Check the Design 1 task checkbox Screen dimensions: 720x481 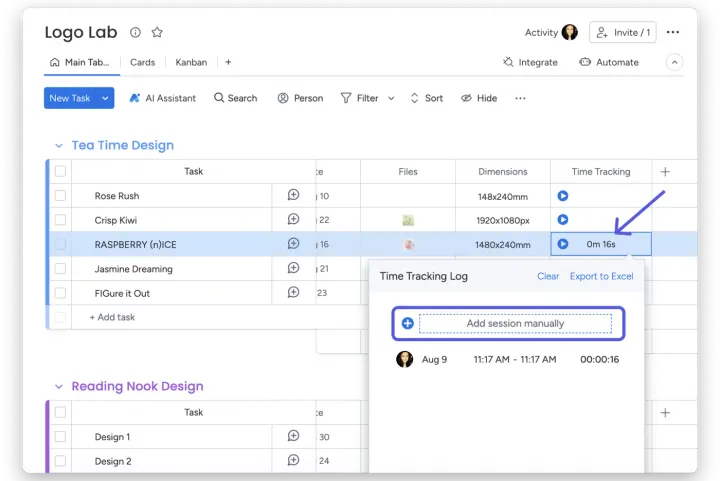coord(60,436)
